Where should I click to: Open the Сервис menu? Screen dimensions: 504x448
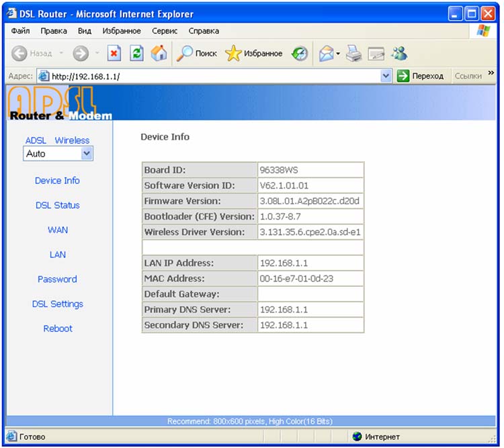[x=165, y=31]
